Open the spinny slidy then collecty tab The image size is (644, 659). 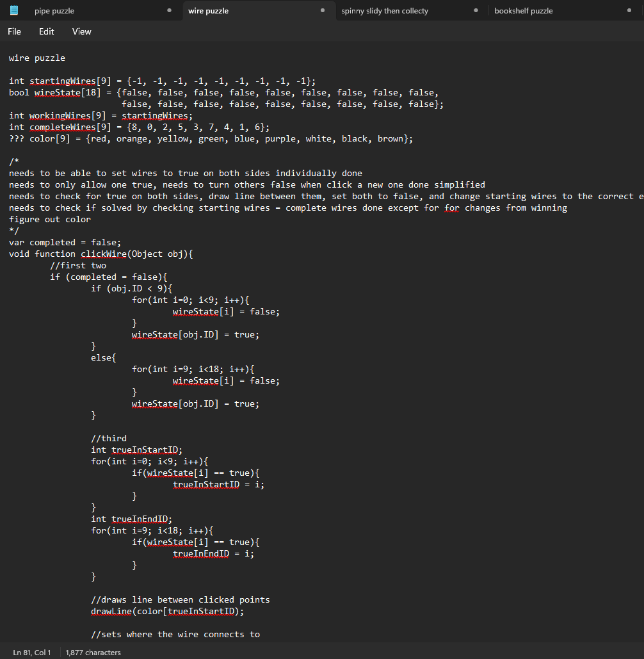pos(385,11)
